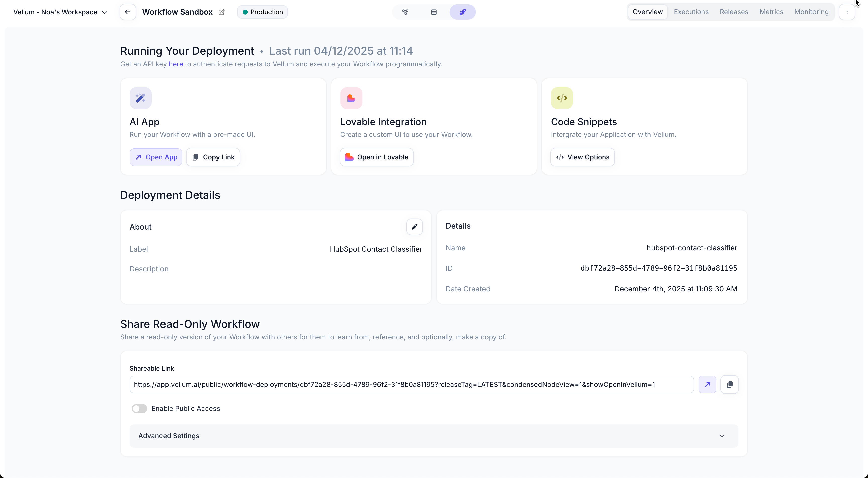Go to the Releases tab

(x=734, y=12)
